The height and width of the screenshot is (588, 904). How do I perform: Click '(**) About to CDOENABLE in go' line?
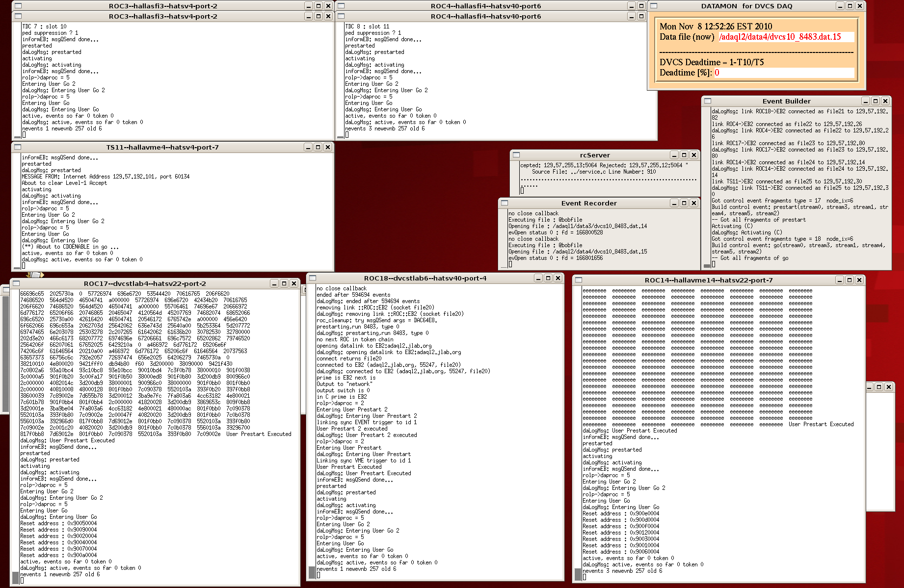70,247
